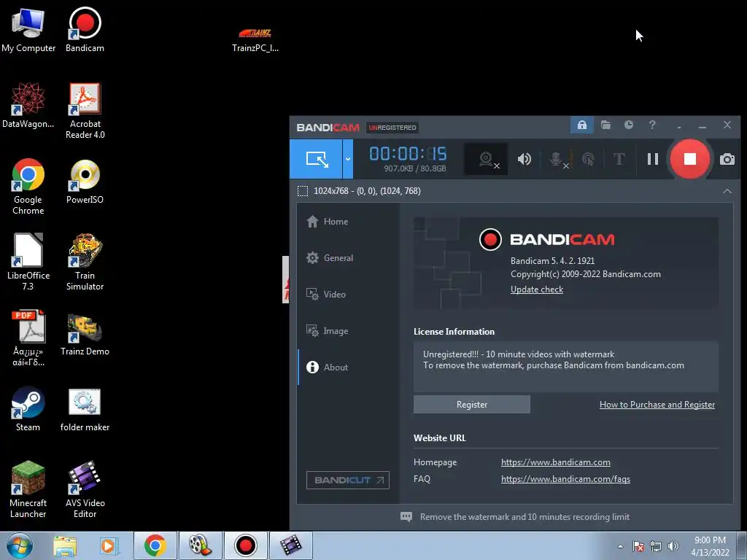
Task: Click the system tray volume icon
Action: 673,546
